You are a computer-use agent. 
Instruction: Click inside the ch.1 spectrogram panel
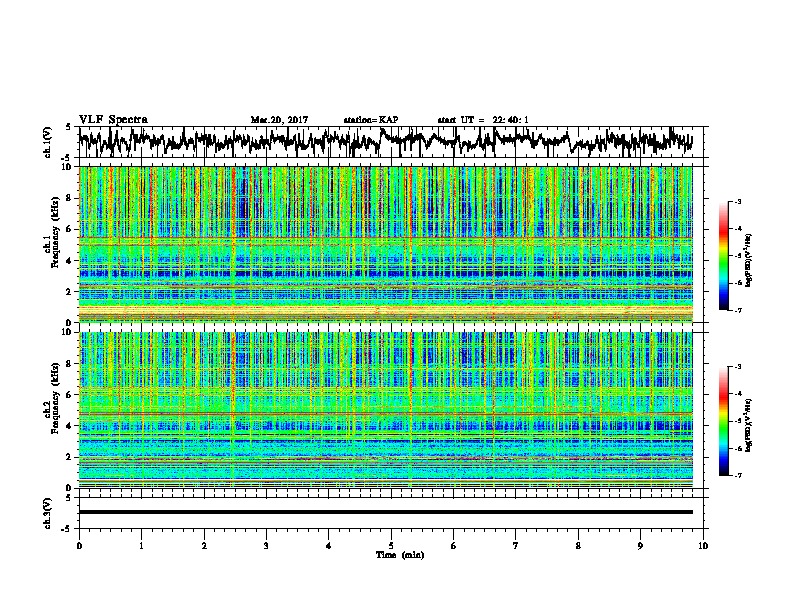pos(385,244)
